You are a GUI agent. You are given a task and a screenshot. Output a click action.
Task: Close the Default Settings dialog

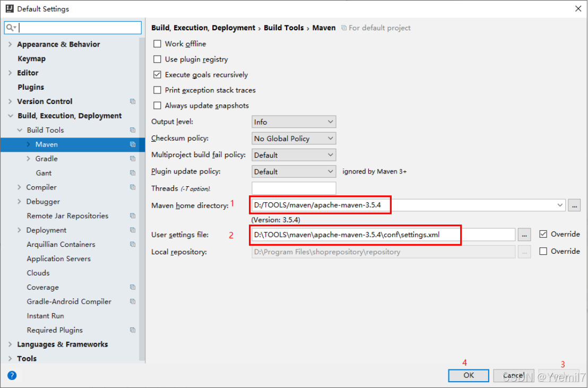pos(578,8)
